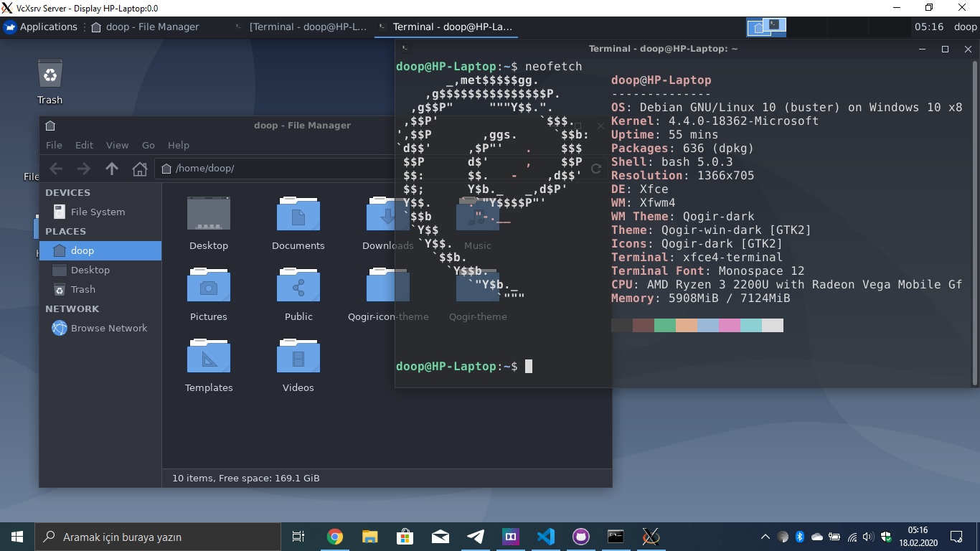
Task: Click the Bluetooth tray icon
Action: coord(800,537)
